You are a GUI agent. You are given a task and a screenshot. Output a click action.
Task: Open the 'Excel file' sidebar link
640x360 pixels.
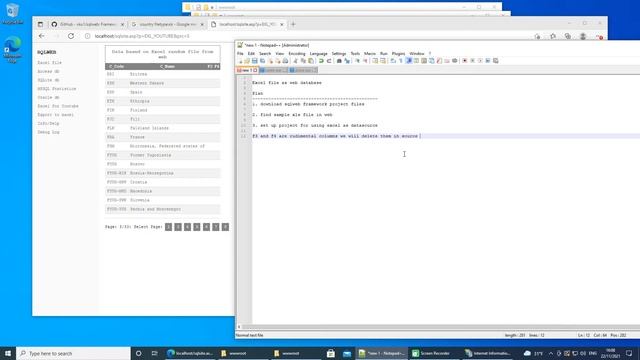49,63
